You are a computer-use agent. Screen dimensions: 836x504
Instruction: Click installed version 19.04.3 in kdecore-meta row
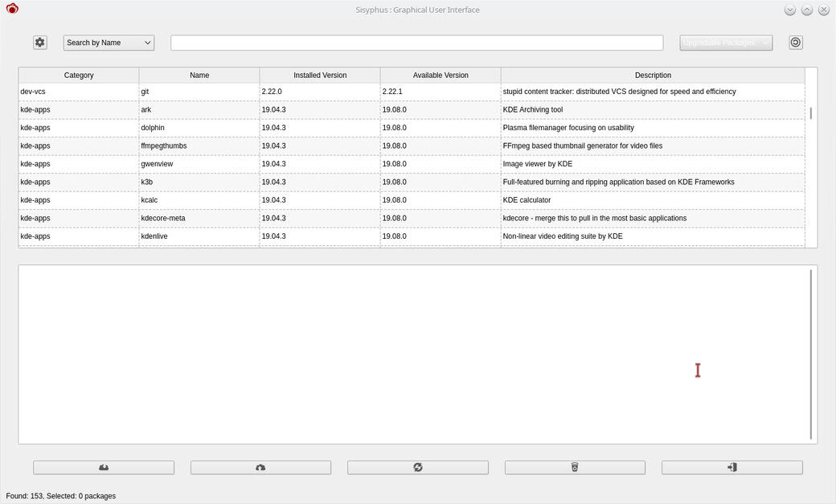pyautogui.click(x=273, y=219)
